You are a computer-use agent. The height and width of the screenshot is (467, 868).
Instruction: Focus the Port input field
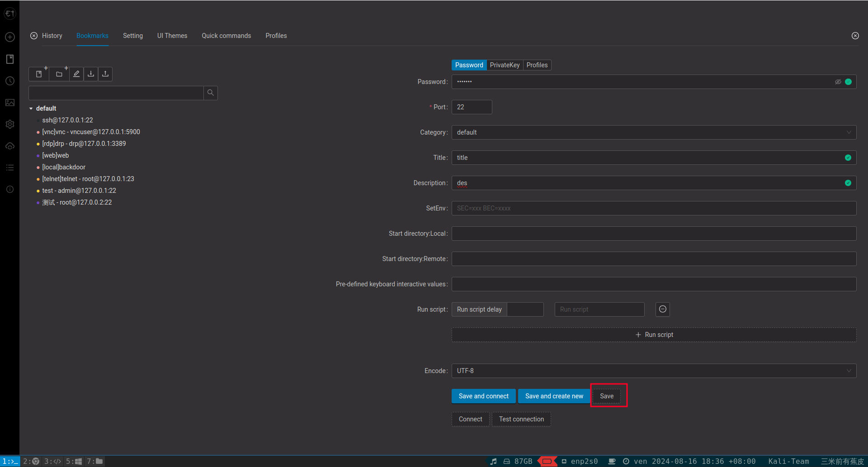click(x=472, y=107)
